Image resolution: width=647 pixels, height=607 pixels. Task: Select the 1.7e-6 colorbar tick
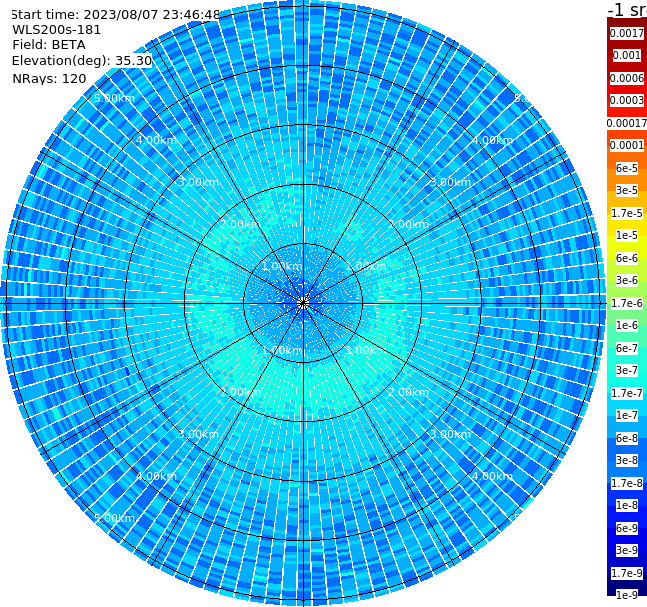627,303
